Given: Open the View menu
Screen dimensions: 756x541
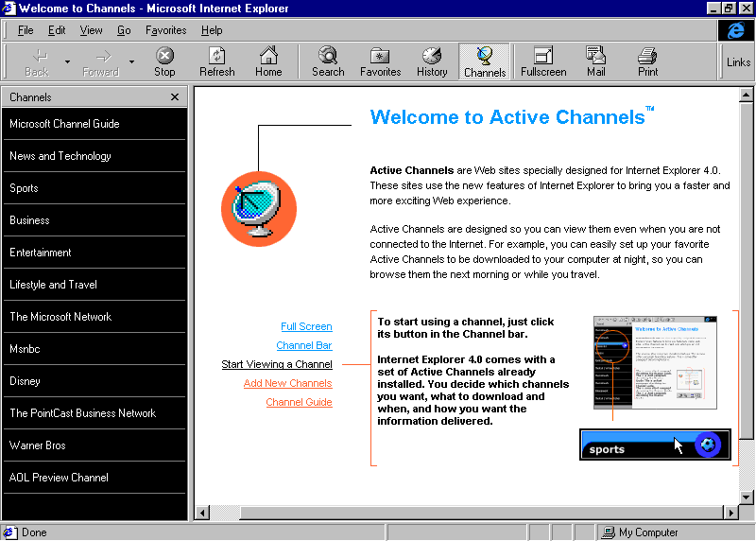Looking at the screenshot, I should tap(91, 30).
